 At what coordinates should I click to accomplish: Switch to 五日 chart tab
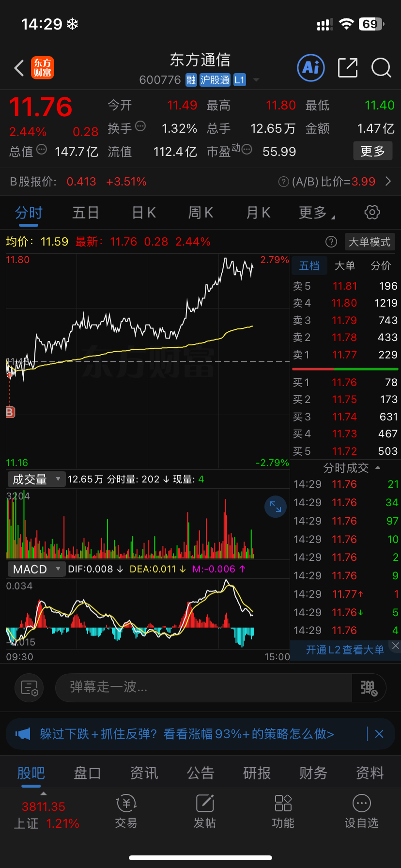click(86, 213)
